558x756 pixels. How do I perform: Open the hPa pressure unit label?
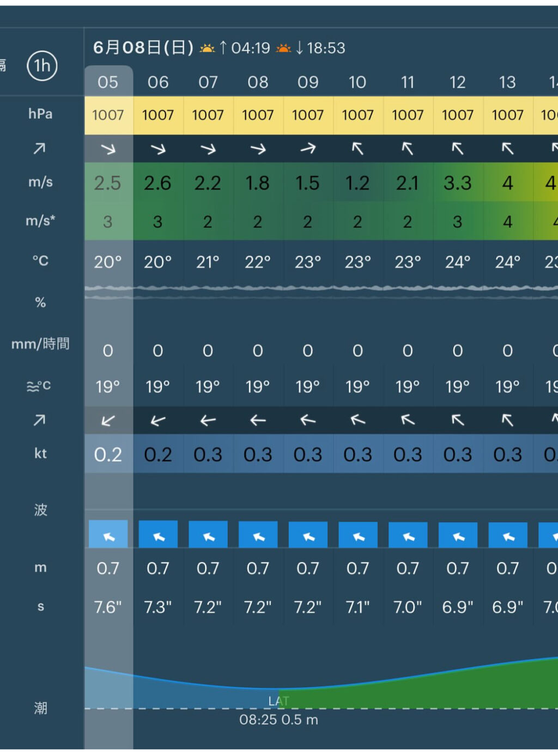[40, 114]
